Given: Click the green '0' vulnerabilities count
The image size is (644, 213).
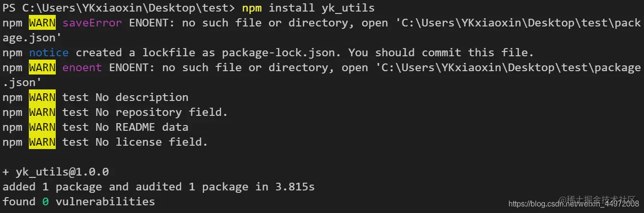Looking at the screenshot, I should coord(45,202).
